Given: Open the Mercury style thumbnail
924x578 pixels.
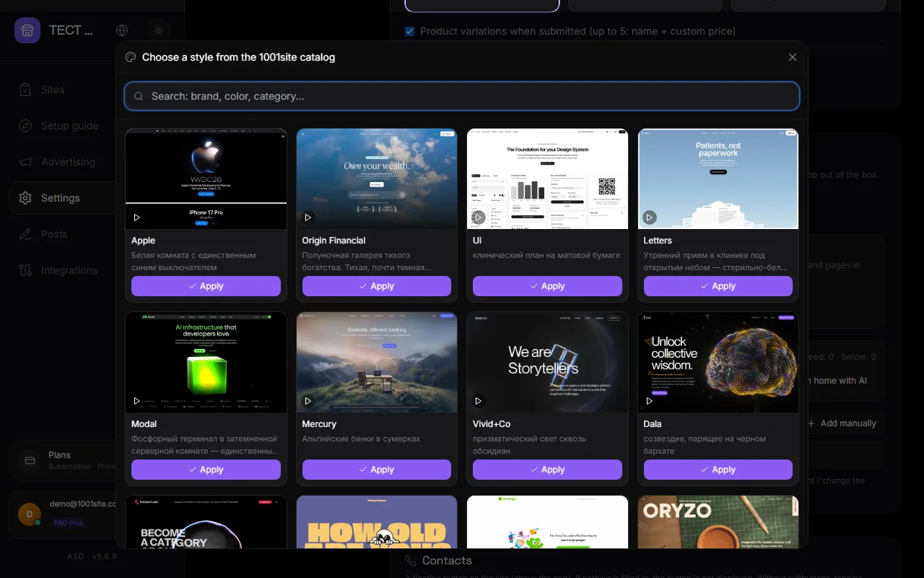Looking at the screenshot, I should [x=377, y=363].
